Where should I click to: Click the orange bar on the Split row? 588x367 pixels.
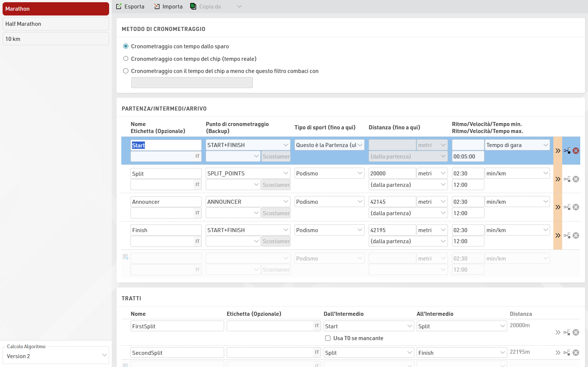click(558, 172)
